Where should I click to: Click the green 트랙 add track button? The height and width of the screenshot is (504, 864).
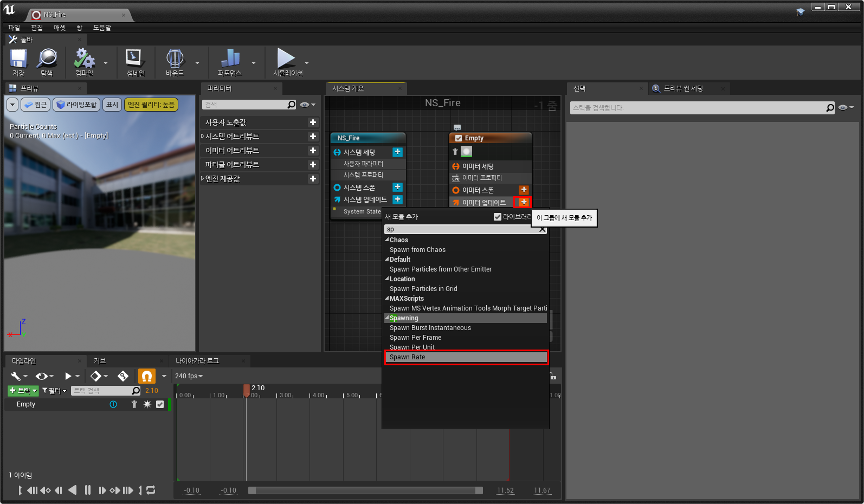point(23,390)
